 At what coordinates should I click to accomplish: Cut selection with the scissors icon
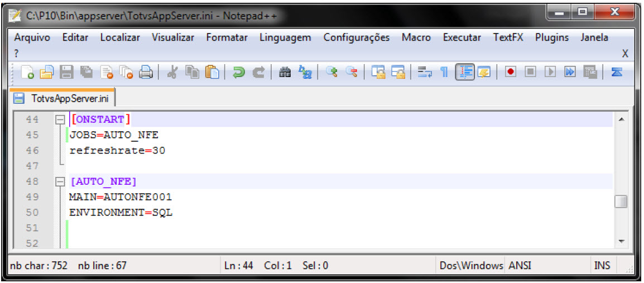pos(173,71)
